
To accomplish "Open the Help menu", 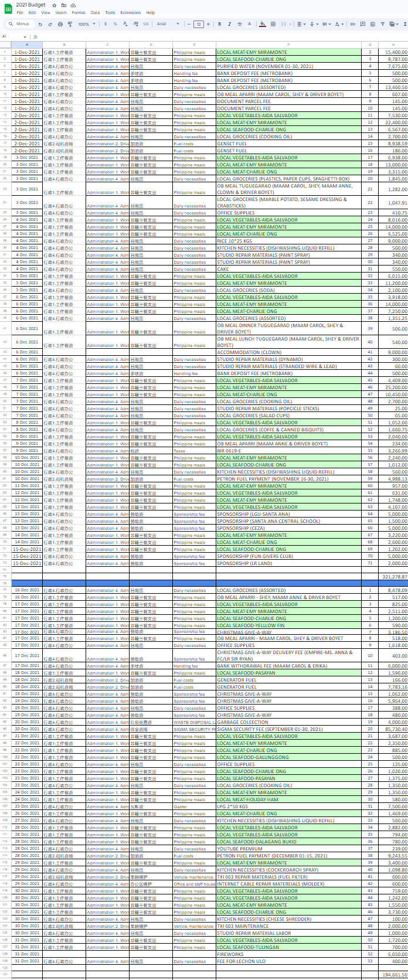I will (x=151, y=12).
